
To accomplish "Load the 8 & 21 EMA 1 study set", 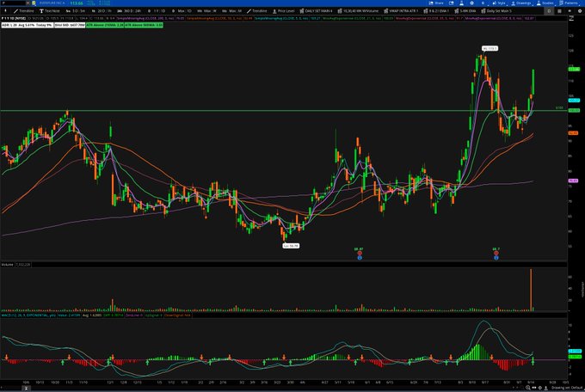I will click(436, 11).
